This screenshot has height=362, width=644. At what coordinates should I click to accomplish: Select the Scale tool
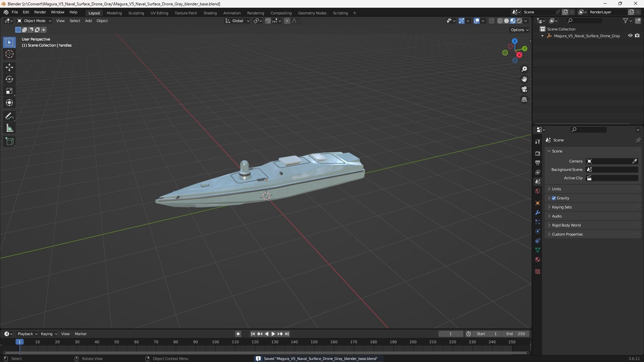(x=9, y=91)
